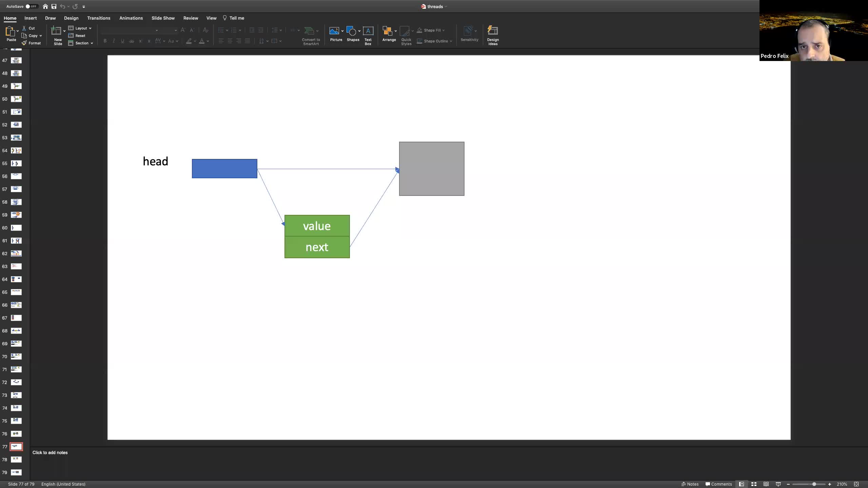This screenshot has height=488, width=868.
Task: Open the font size combo box
Action: coord(170,30)
